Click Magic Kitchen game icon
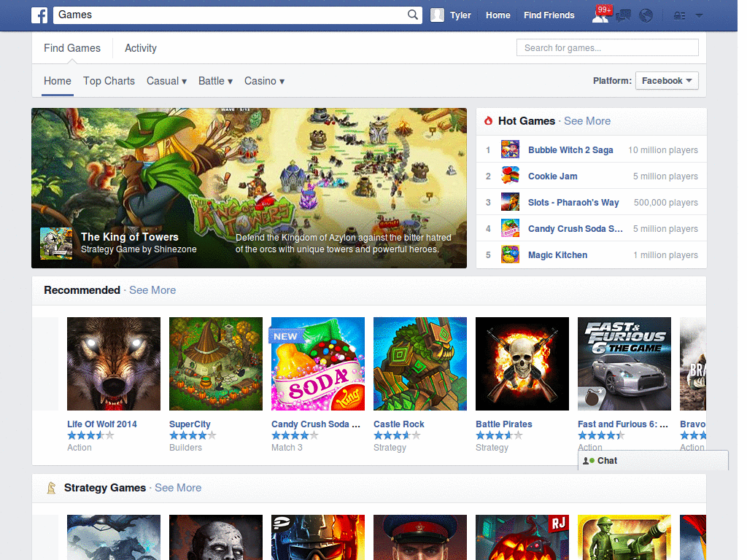Image resolution: width=747 pixels, height=560 pixels. (x=510, y=254)
